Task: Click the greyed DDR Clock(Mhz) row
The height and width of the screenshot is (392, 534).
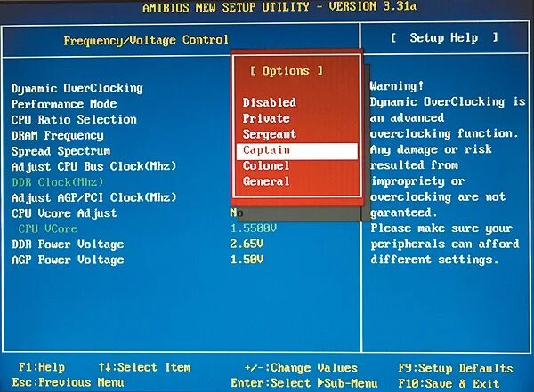Action: coord(57,182)
